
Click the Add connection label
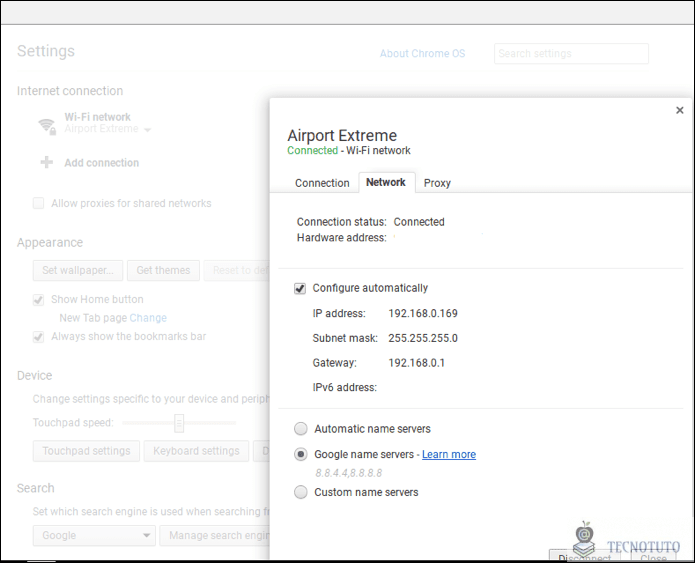(102, 163)
